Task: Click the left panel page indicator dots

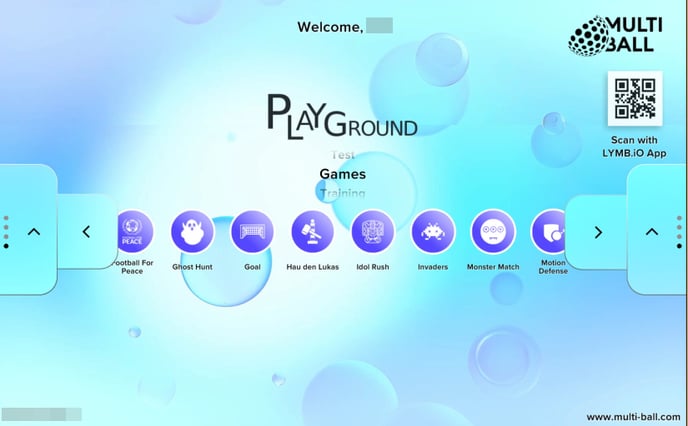Action: pos(6,232)
